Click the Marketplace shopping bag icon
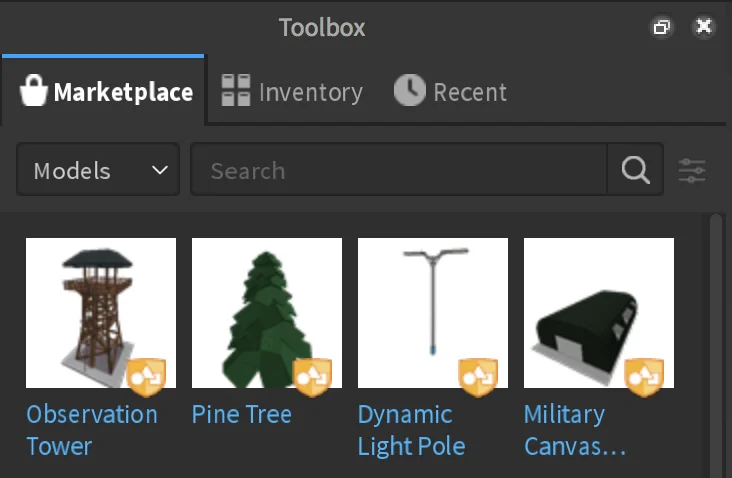The image size is (732, 478). tap(34, 91)
